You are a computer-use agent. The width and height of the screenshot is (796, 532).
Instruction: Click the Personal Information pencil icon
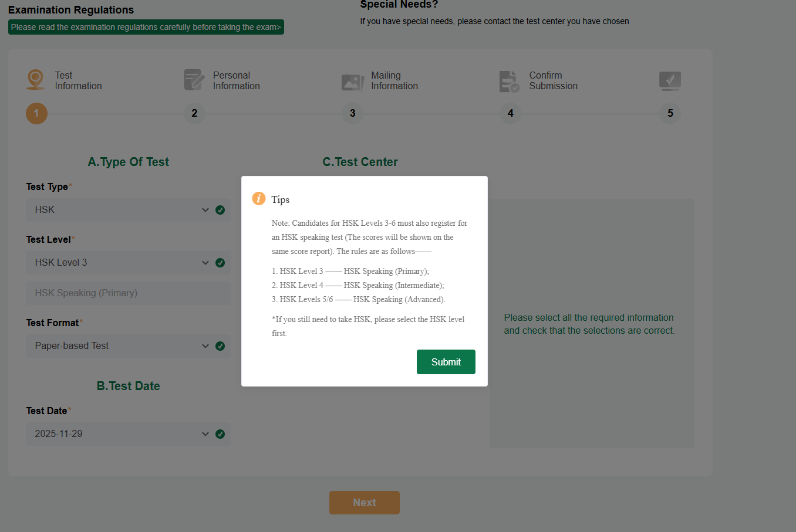(194, 80)
